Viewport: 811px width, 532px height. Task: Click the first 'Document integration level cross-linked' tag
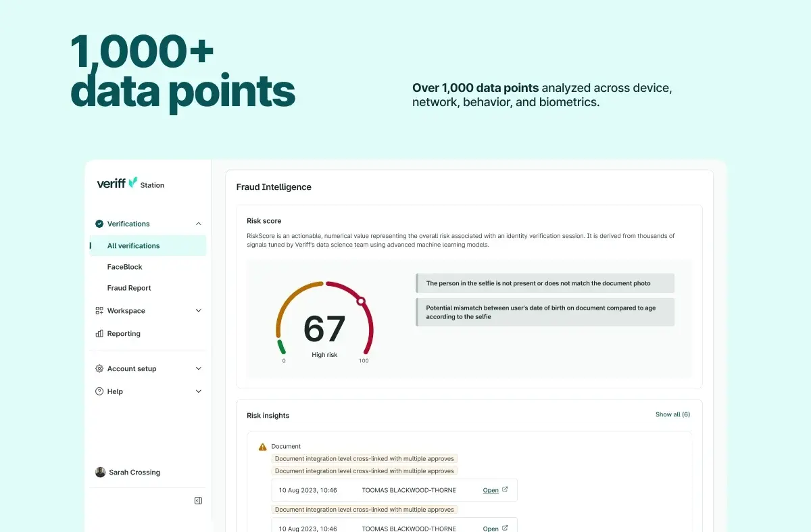[365, 459]
